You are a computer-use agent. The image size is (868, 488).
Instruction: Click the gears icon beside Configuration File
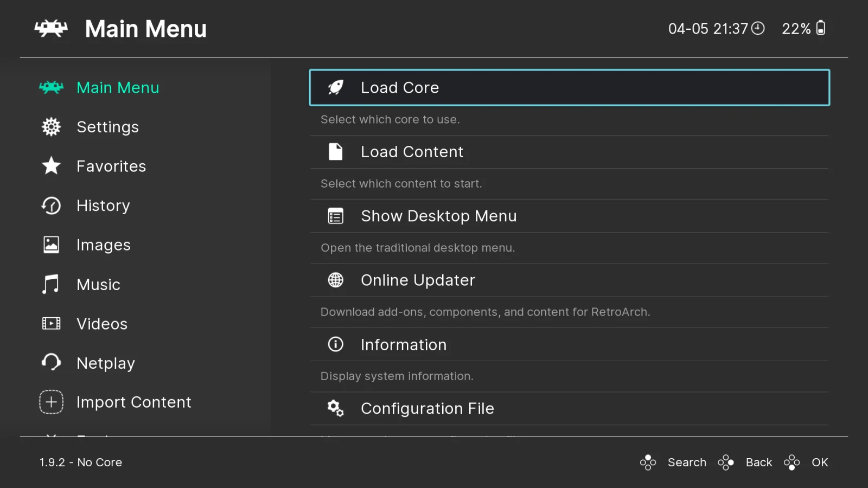[335, 408]
